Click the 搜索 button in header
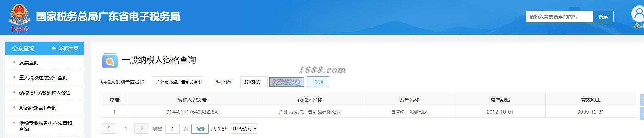This screenshot has height=138, width=644. point(603,16)
